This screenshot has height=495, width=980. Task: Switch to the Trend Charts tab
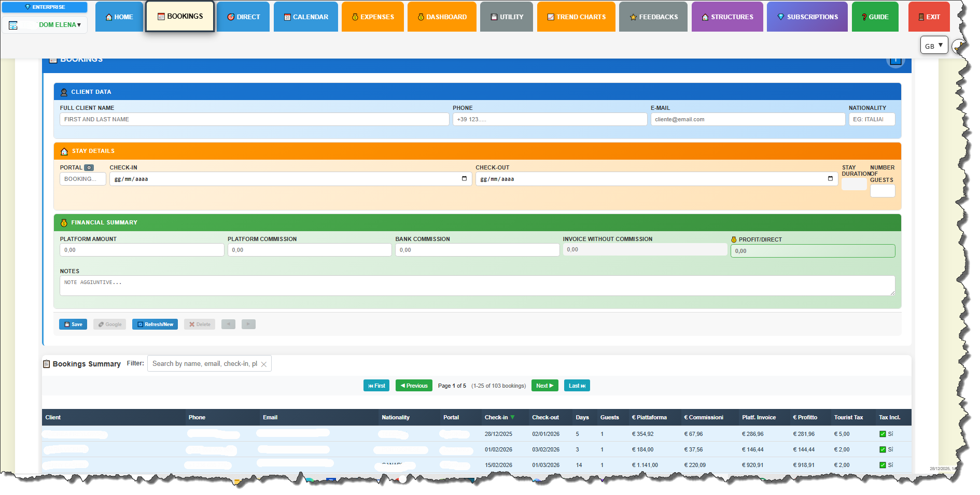(x=576, y=17)
